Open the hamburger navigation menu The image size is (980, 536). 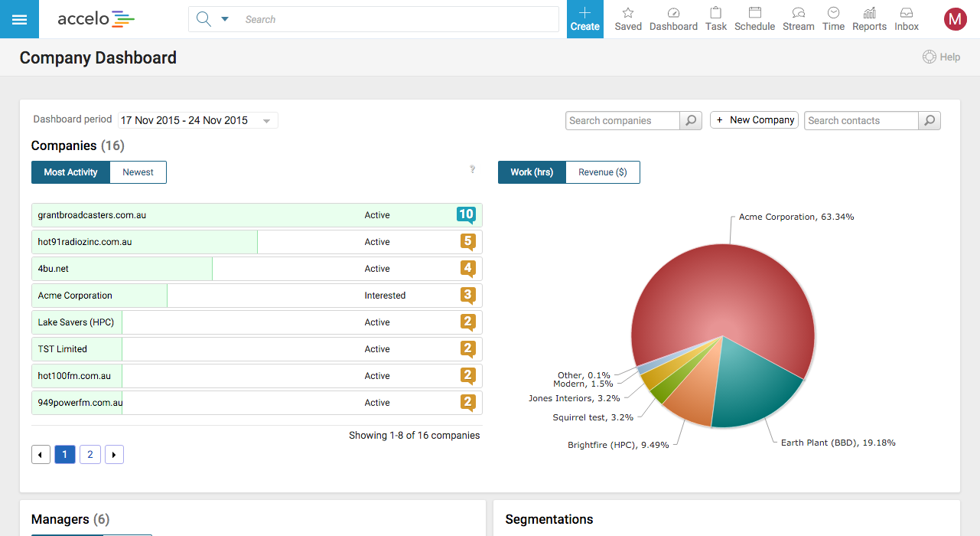[x=19, y=19]
